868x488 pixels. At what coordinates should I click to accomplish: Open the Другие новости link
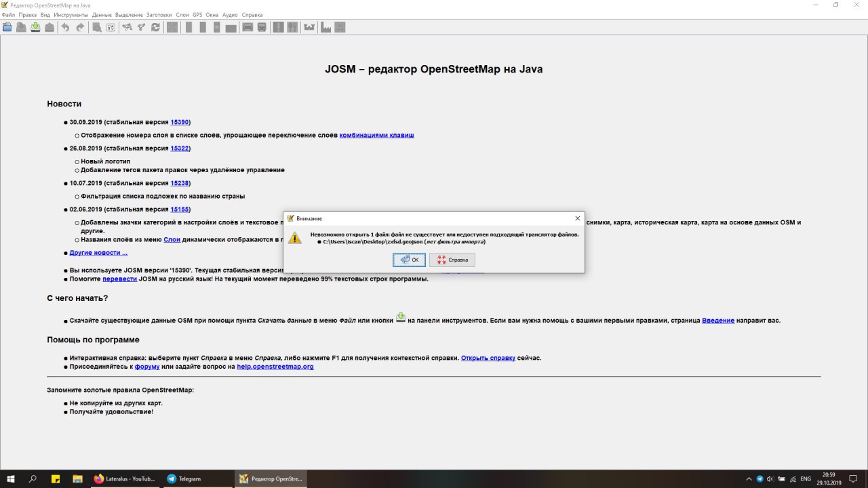coord(98,253)
